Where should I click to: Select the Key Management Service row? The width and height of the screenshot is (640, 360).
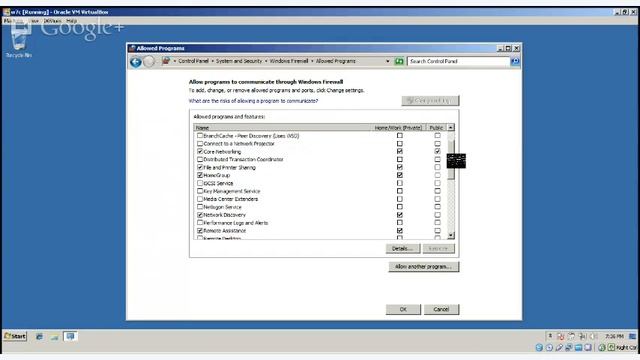320,191
